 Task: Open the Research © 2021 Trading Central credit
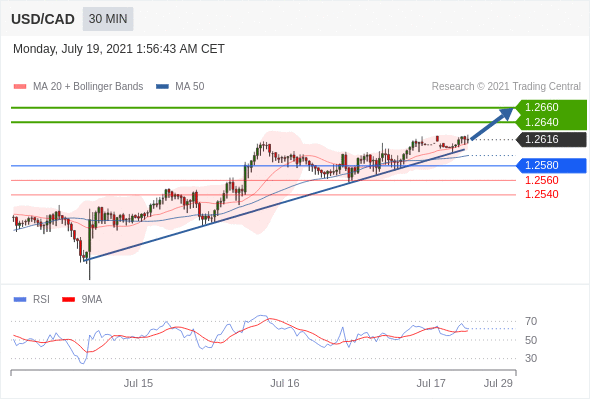click(506, 87)
